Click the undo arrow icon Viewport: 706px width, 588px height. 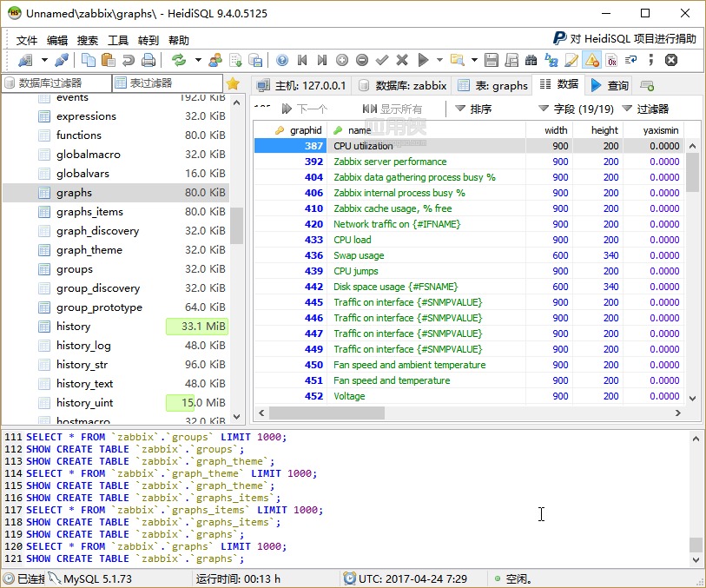[129, 60]
